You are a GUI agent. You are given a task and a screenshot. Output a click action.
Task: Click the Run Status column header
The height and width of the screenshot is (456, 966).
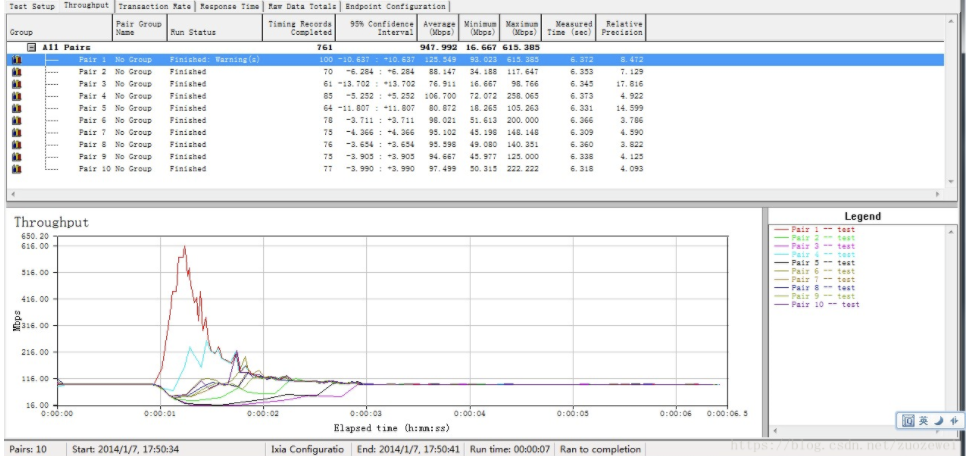[215, 28]
